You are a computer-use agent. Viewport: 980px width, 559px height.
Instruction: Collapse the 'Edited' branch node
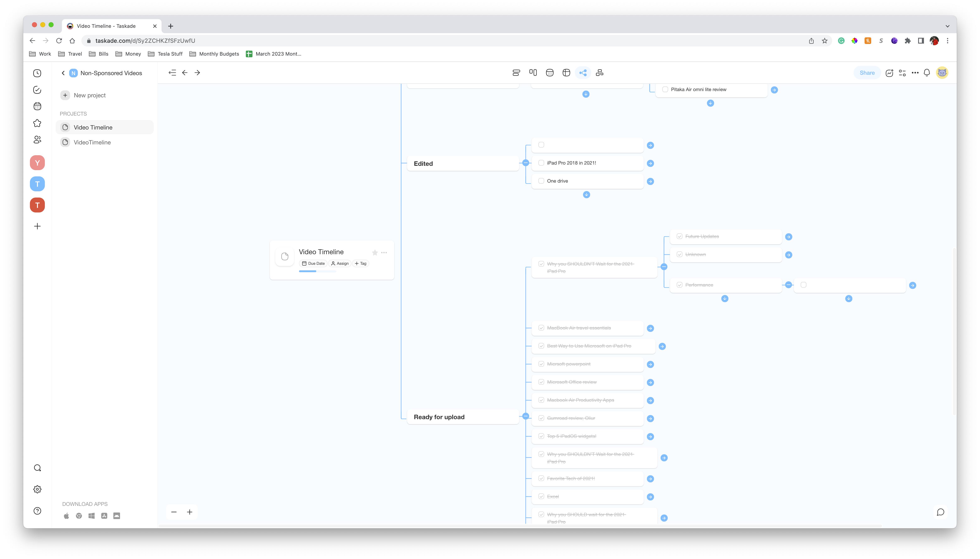pyautogui.click(x=526, y=162)
